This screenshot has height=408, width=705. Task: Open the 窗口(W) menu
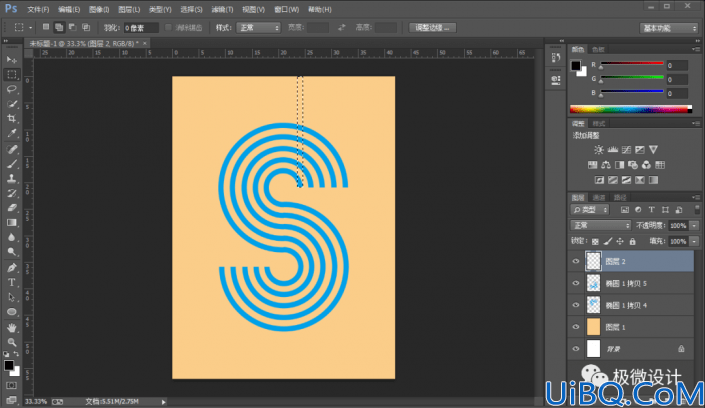[x=286, y=9]
